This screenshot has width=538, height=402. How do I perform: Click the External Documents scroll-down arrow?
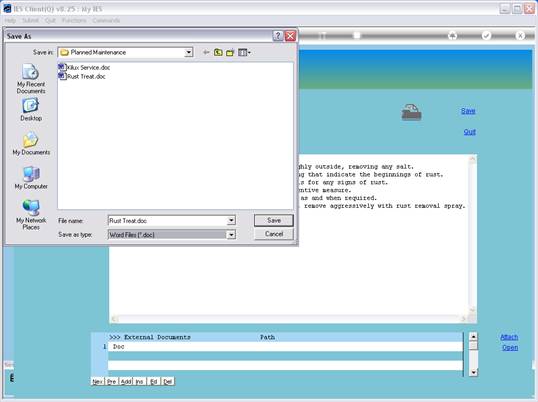point(473,372)
